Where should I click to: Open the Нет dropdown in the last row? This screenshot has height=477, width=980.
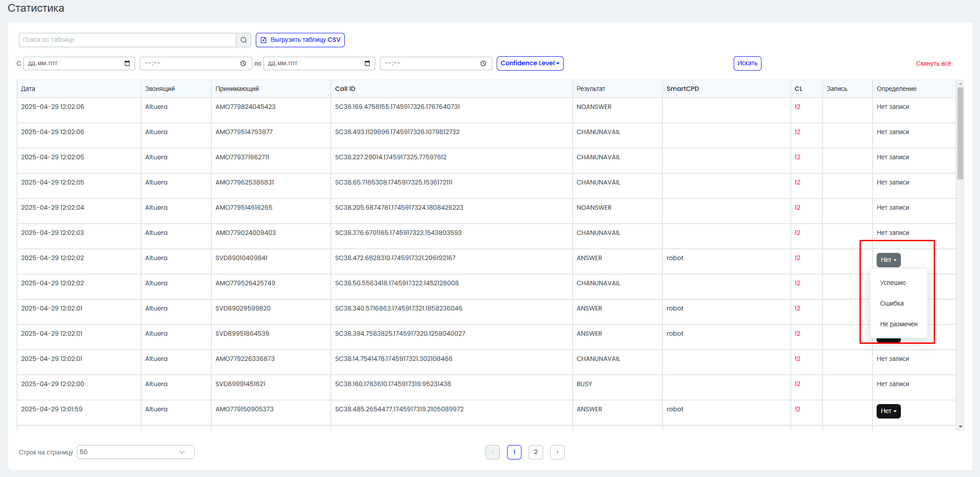coord(888,411)
